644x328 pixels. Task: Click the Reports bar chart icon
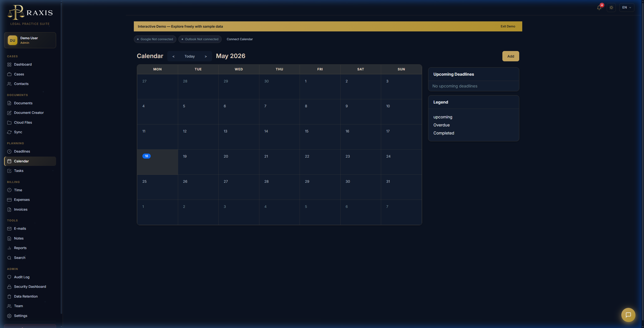(9, 248)
